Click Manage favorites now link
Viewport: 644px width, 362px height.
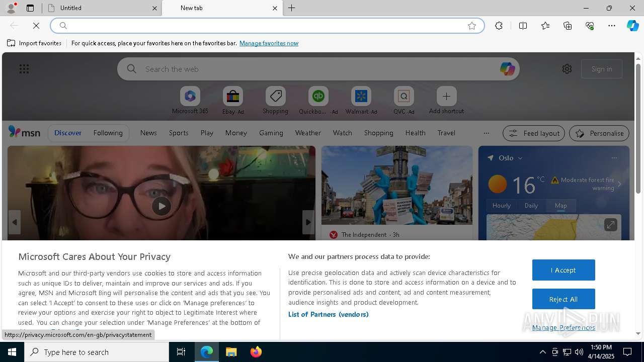[269, 43]
